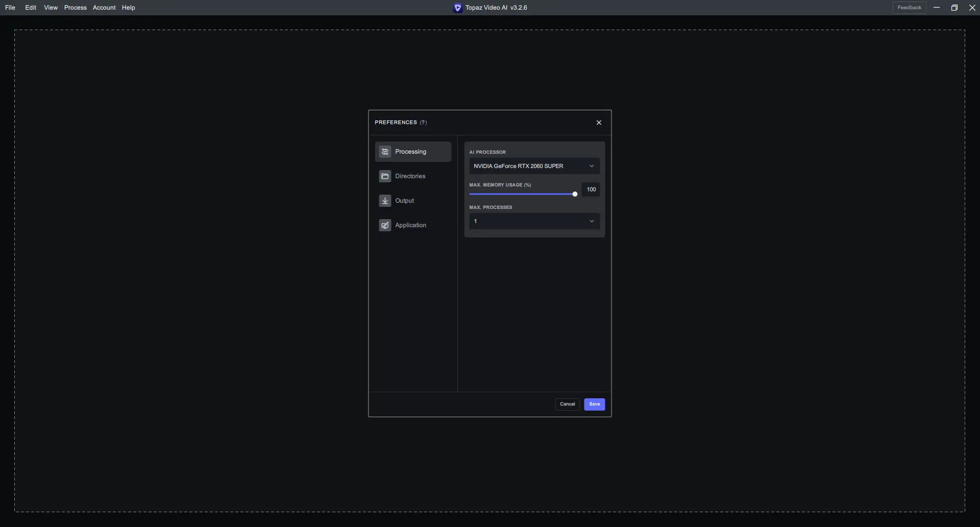This screenshot has height=527, width=980.
Task: Switch to the Directories tab
Action: tap(413, 176)
